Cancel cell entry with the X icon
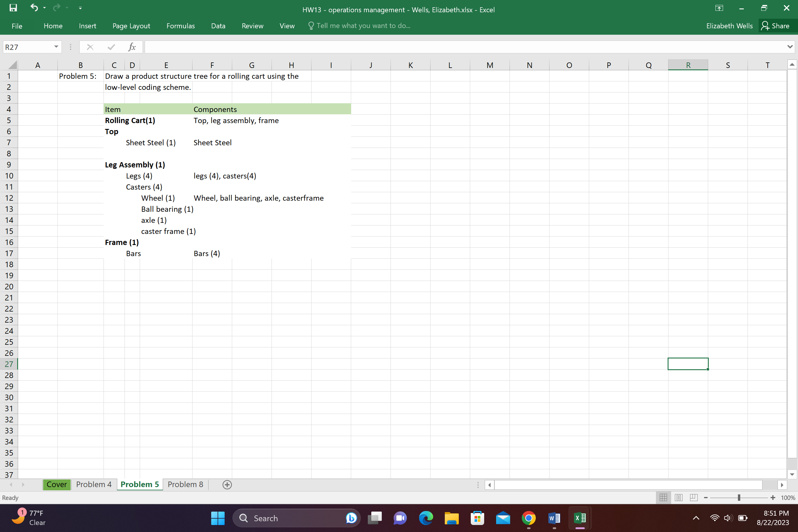Image resolution: width=798 pixels, height=532 pixels. [x=90, y=47]
